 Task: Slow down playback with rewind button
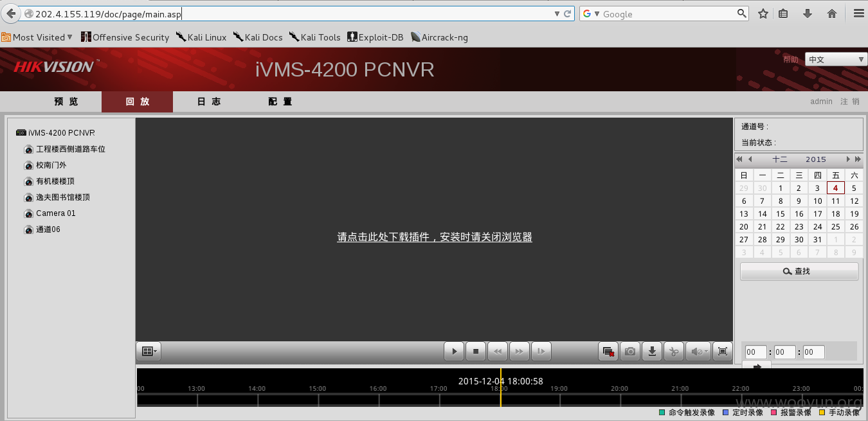[x=498, y=351]
